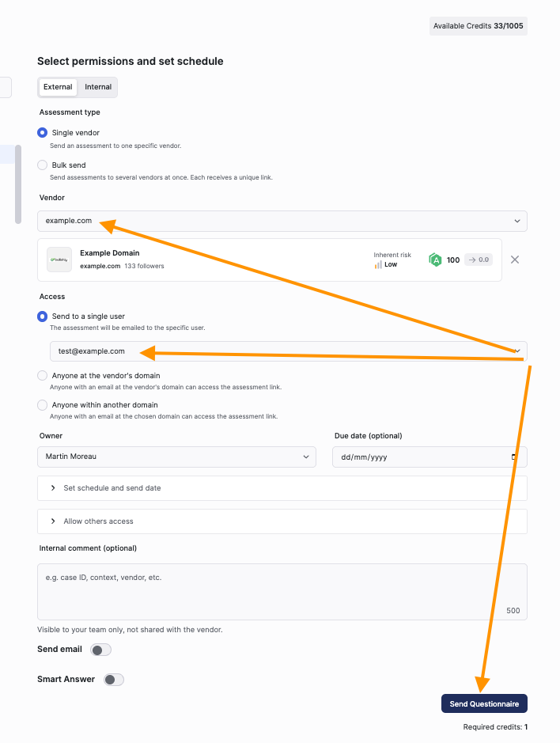Switch to the Internal tab

point(98,87)
